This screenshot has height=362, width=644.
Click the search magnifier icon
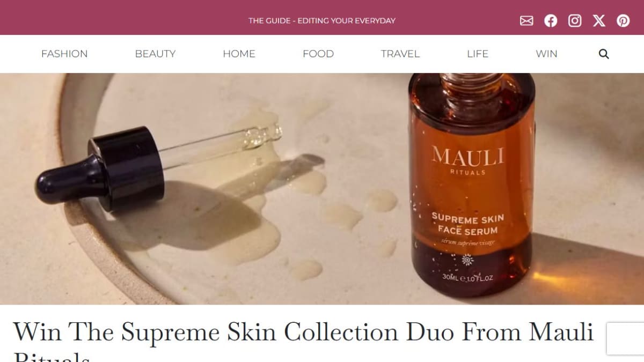604,54
